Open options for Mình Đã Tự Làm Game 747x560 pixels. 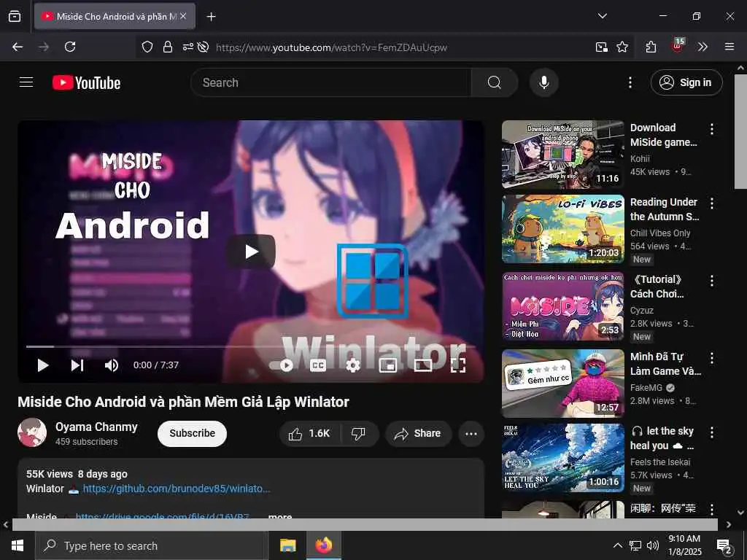coord(712,357)
